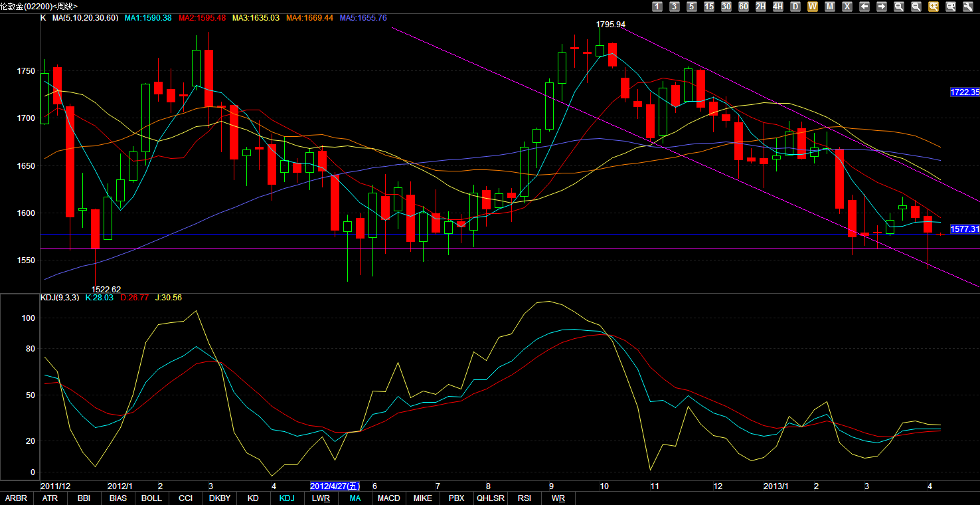Select the DKBY indicator tab
The width and height of the screenshot is (980, 505).
(x=219, y=498)
